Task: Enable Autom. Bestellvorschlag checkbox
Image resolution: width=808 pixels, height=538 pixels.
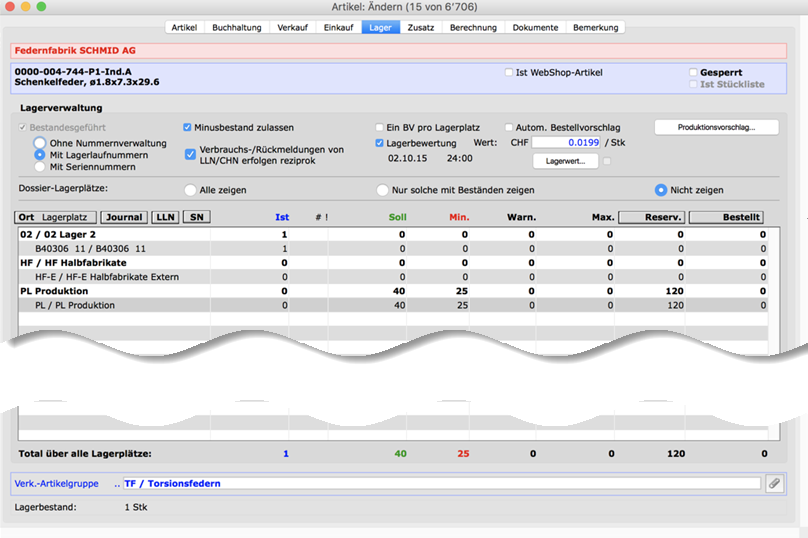Action: 509,128
